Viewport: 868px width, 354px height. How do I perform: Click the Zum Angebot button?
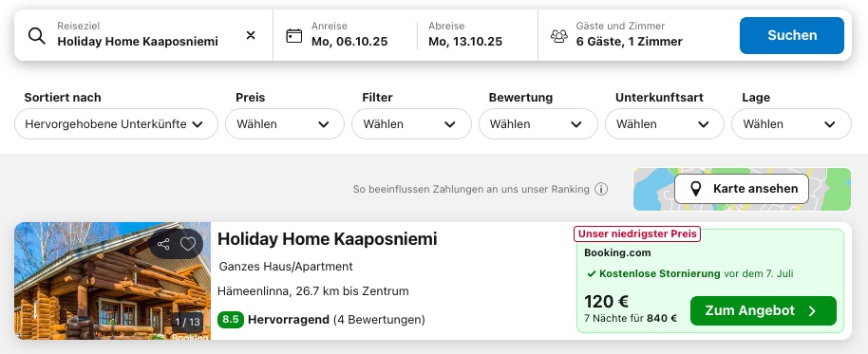[764, 311]
